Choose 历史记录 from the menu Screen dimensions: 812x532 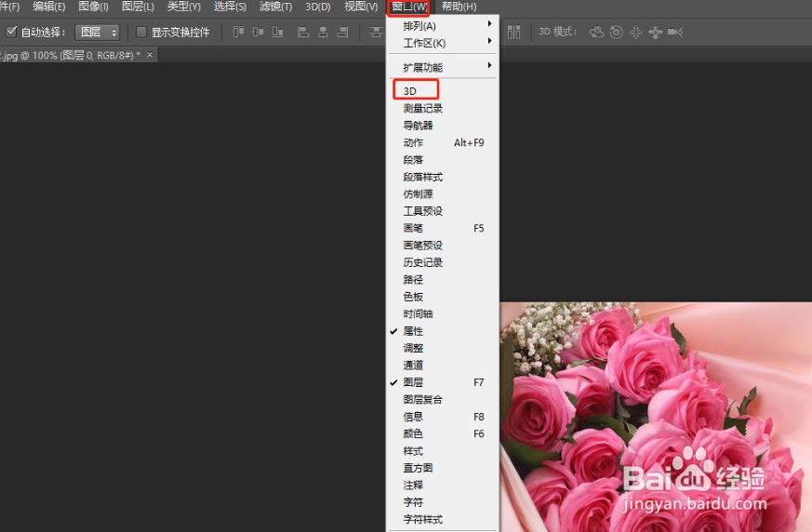(443, 262)
